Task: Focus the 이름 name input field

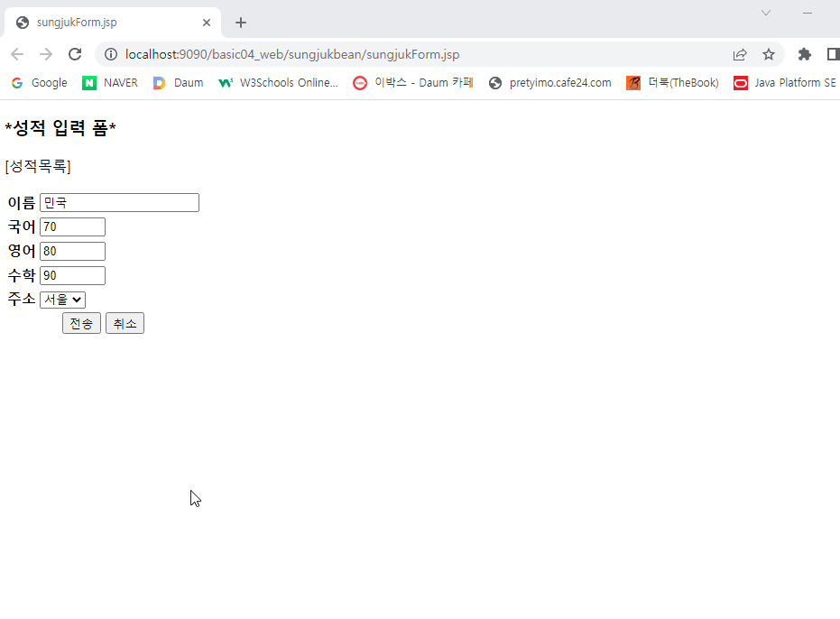Action: click(x=119, y=203)
